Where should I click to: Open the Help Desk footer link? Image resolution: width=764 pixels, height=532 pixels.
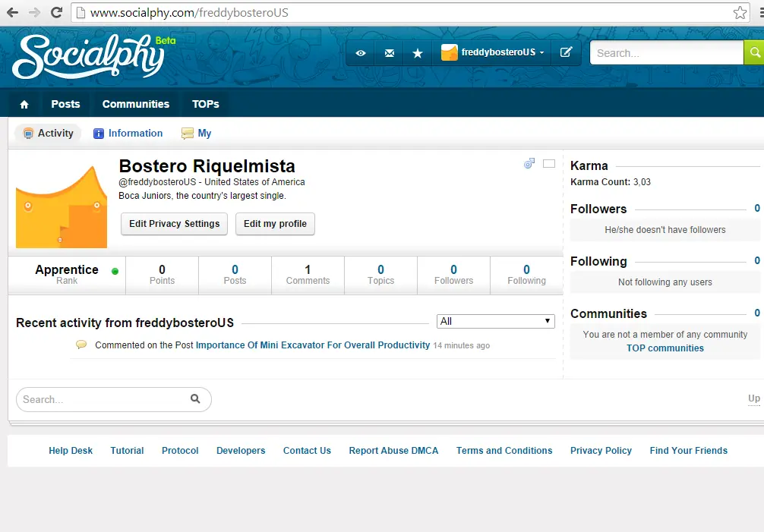(71, 451)
